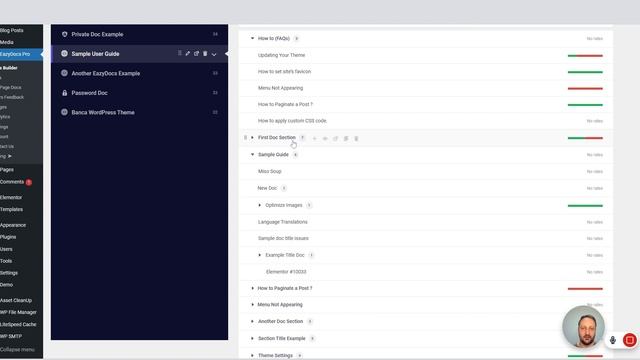Click How to apply custom CSS code

click(292, 121)
